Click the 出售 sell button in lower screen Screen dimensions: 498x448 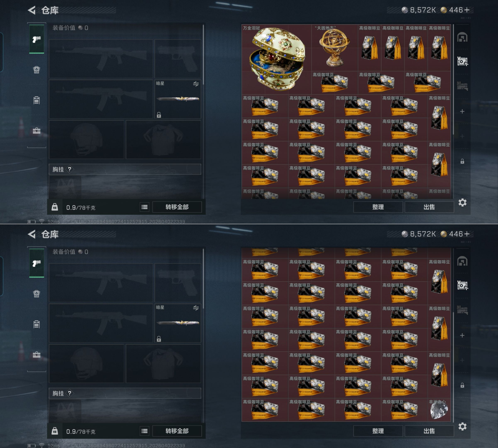[429, 431]
